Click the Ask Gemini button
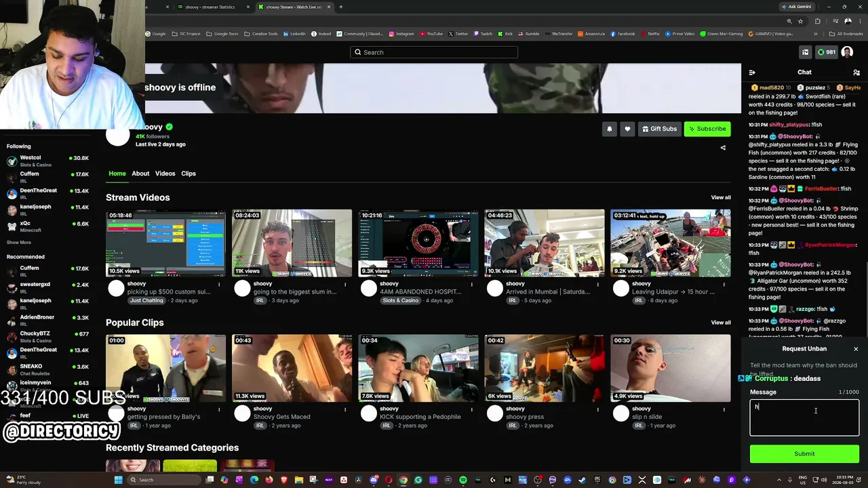868x488 pixels. 796,7
